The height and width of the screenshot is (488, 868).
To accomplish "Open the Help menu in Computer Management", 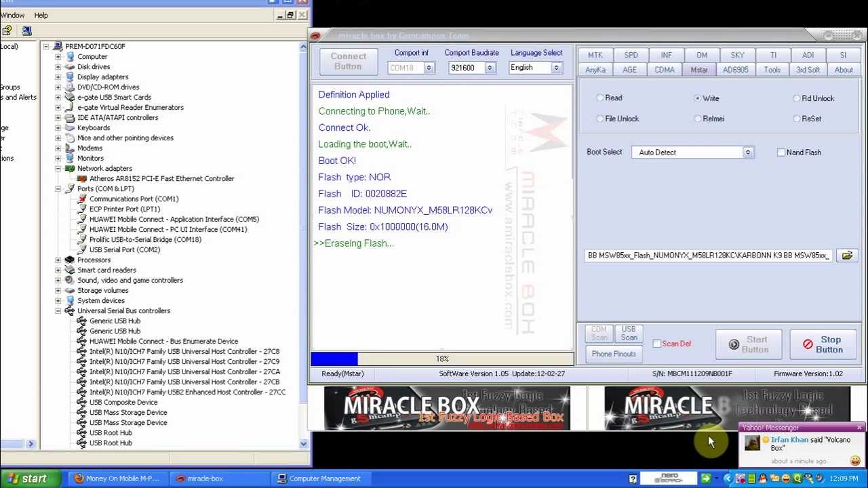I will [x=41, y=15].
